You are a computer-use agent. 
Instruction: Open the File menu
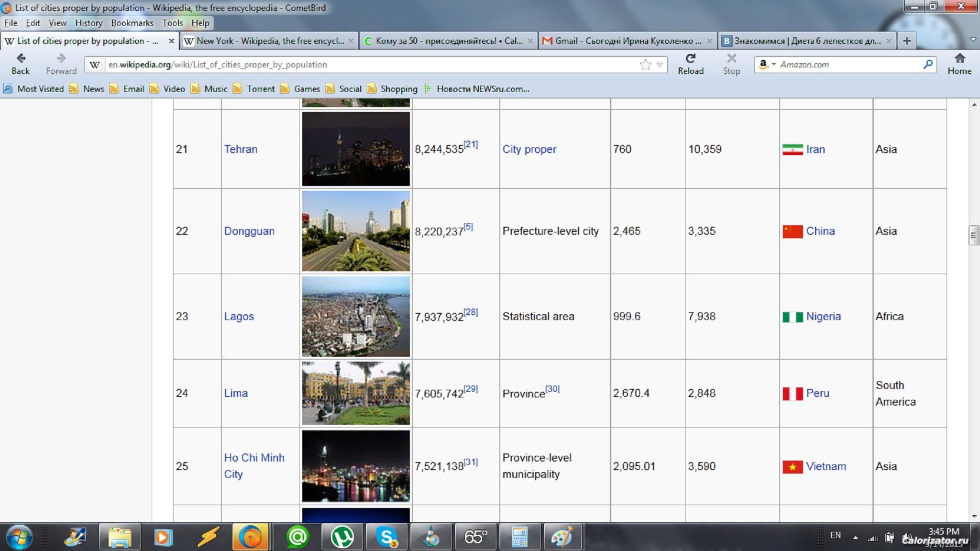click(11, 22)
